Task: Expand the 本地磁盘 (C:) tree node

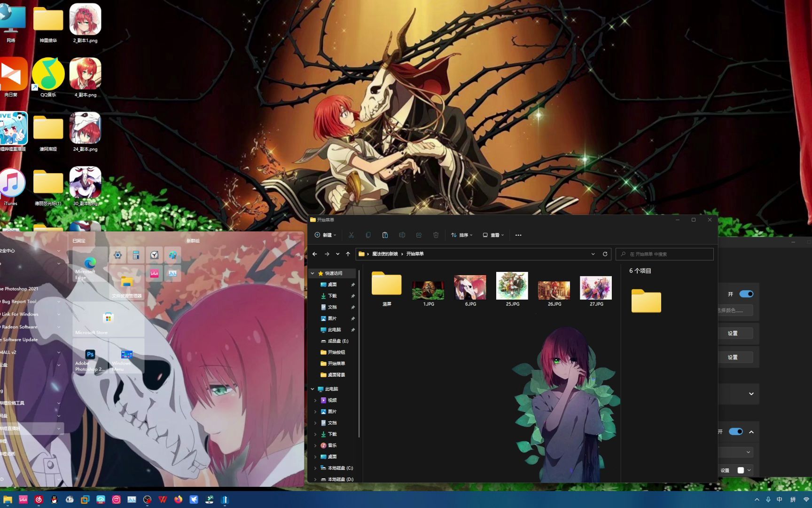Action: 315,468
